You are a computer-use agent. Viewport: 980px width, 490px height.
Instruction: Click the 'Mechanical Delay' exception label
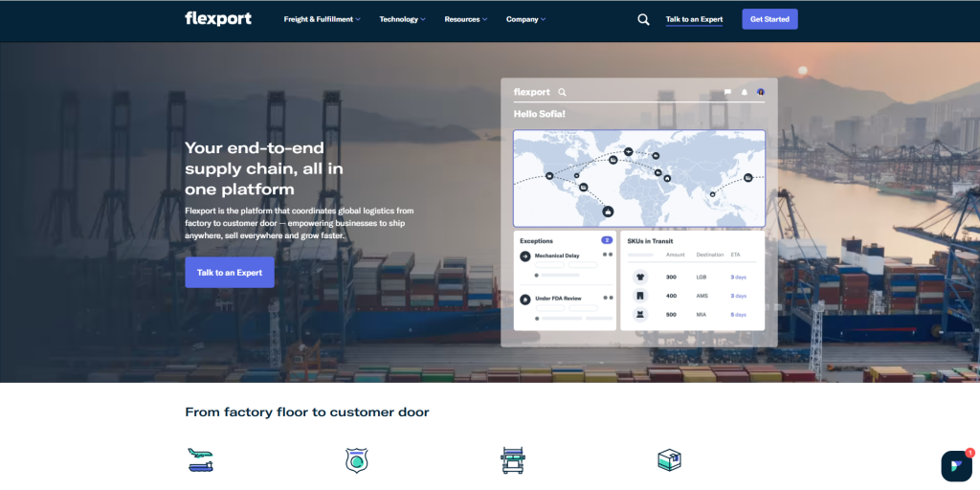pyautogui.click(x=557, y=256)
